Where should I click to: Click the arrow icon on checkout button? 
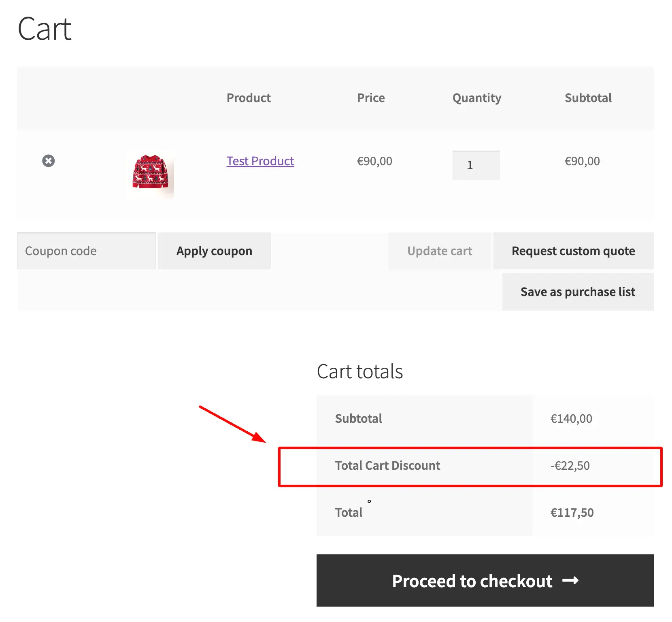point(571,581)
